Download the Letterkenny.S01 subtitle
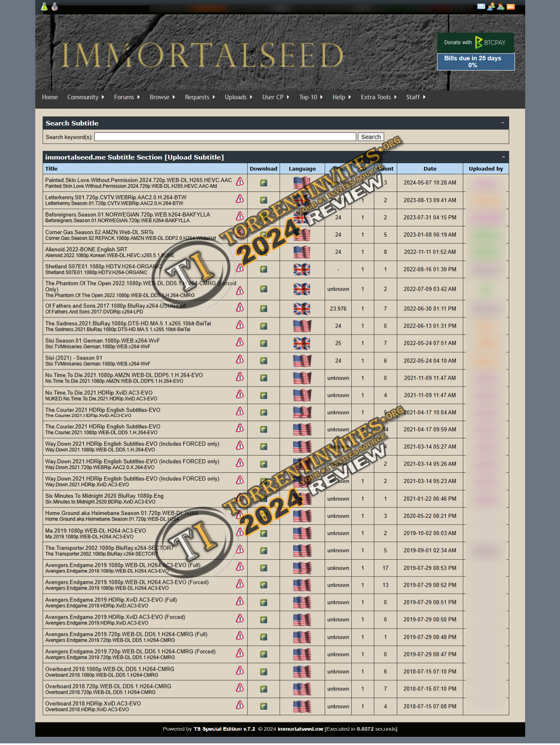The width and height of the screenshot is (560, 745). (x=264, y=200)
